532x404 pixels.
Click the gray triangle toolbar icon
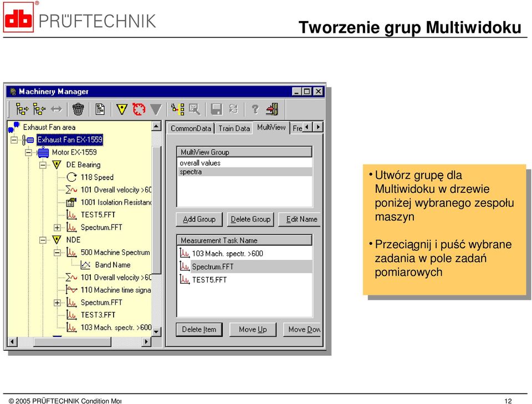[156, 110]
